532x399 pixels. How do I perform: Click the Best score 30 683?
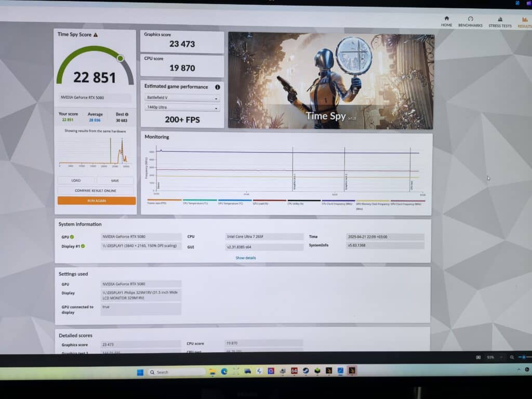(122, 121)
